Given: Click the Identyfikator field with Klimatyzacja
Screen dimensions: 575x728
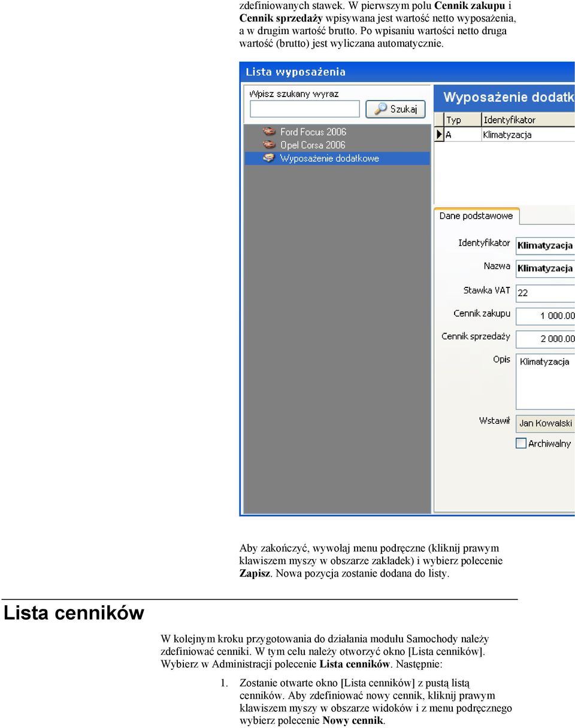Looking at the screenshot, I should pyautogui.click(x=545, y=245).
